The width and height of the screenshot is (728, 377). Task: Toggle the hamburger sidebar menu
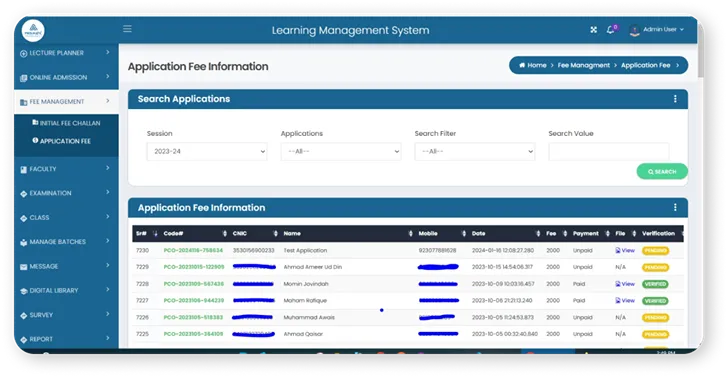[127, 29]
